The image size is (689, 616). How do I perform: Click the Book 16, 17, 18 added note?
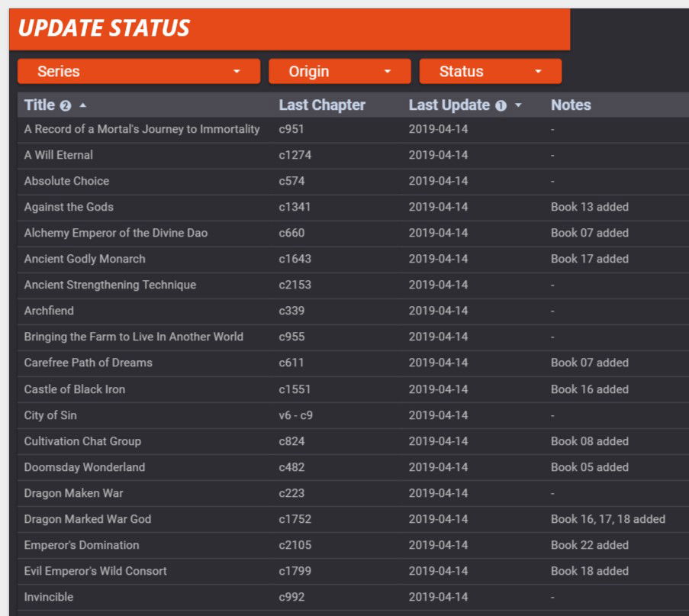coord(607,519)
